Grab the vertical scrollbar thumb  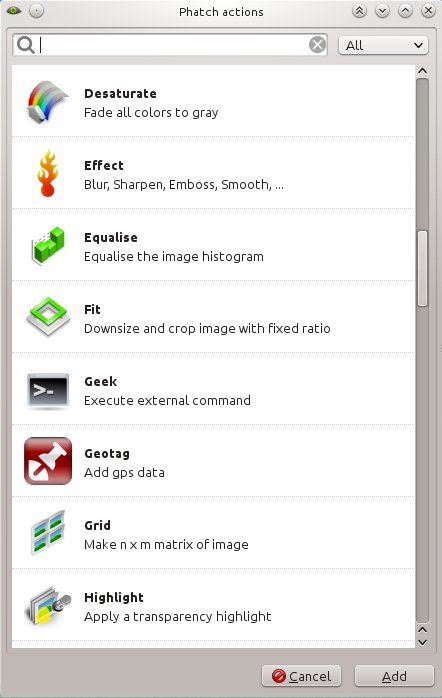coord(422,268)
